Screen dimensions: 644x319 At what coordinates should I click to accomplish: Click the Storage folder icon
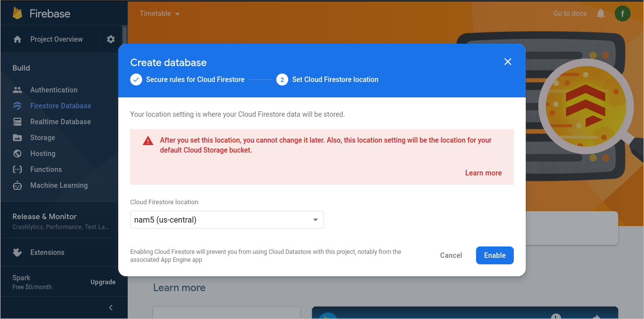tap(17, 138)
